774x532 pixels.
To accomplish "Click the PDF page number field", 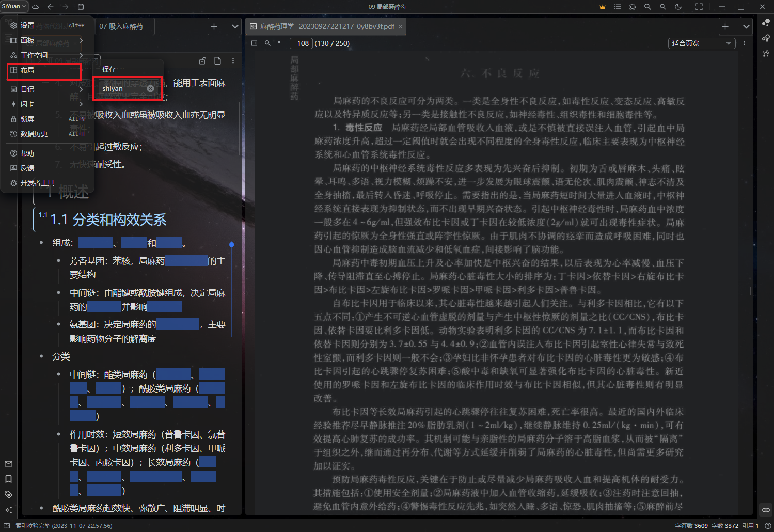I will (303, 43).
